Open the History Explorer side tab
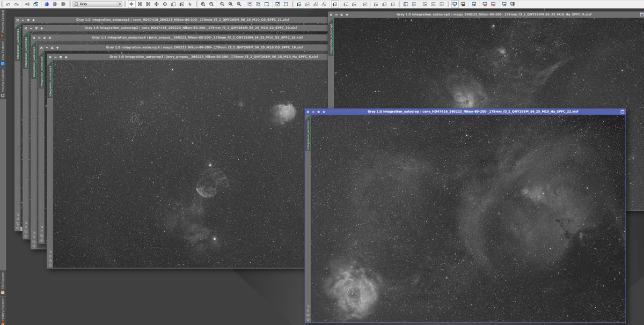Image resolution: width=644 pixels, height=325 pixels. point(2,312)
